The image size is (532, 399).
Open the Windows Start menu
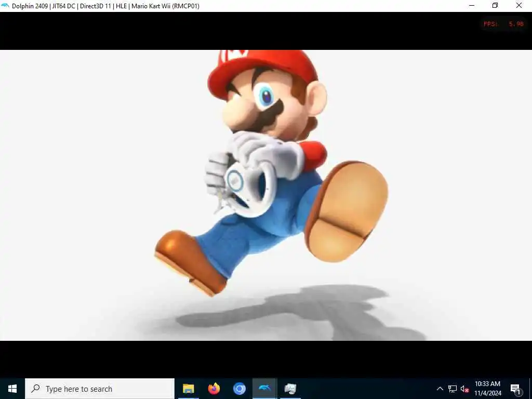[x=12, y=389]
